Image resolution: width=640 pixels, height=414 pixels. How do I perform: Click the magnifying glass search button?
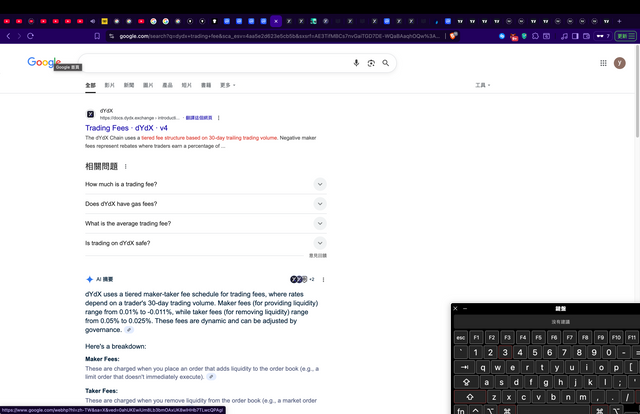[385, 63]
